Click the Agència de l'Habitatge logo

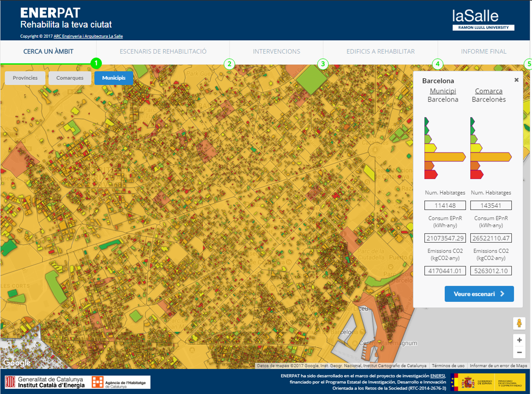click(x=120, y=382)
